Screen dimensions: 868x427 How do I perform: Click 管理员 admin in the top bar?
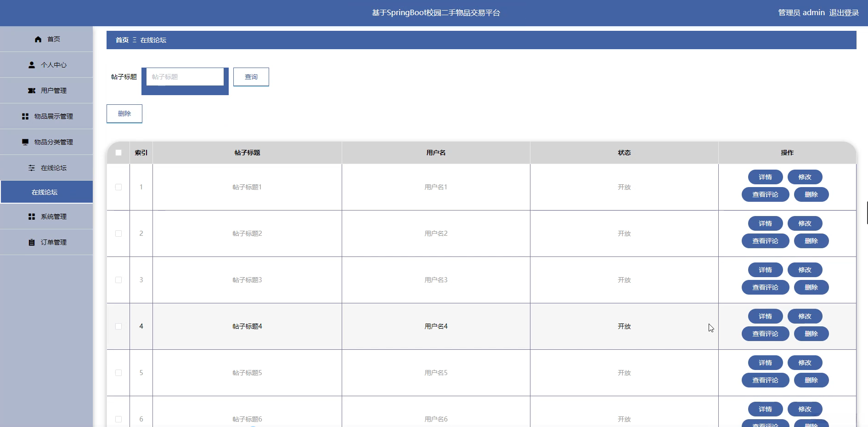point(801,13)
